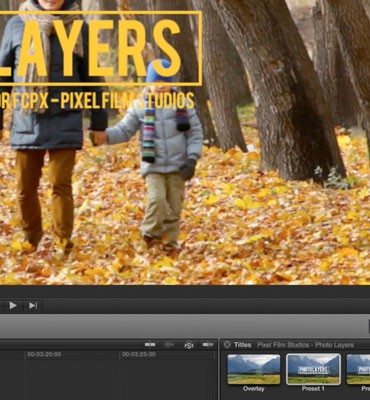
Task: Select the 00:03:25:00 timecode on the ruler
Action: point(139,354)
